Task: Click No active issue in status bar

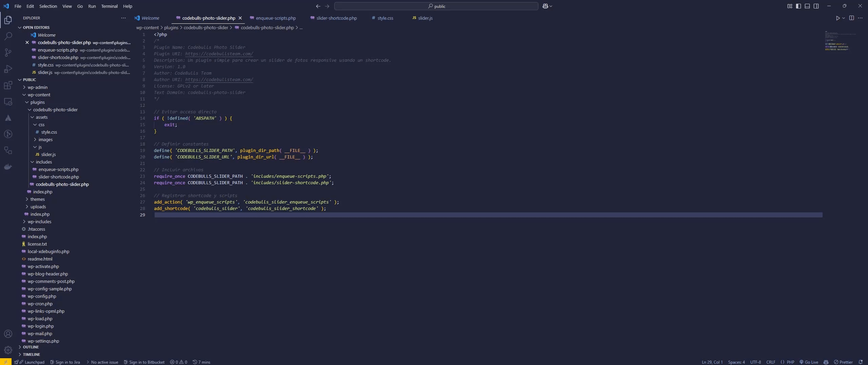Action: (102, 362)
